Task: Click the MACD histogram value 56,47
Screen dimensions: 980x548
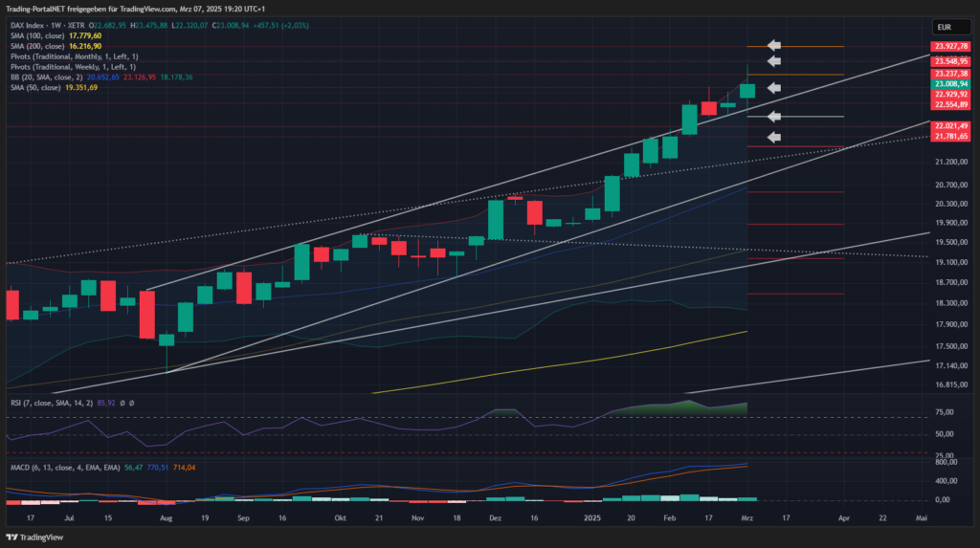Action: point(133,468)
